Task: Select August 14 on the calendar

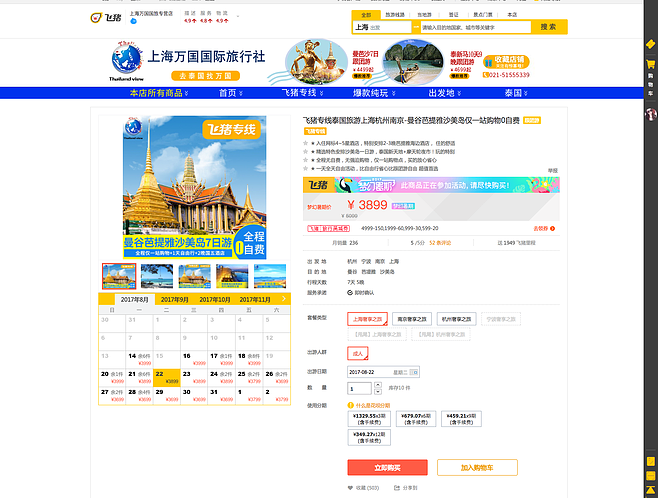Action: (139, 359)
